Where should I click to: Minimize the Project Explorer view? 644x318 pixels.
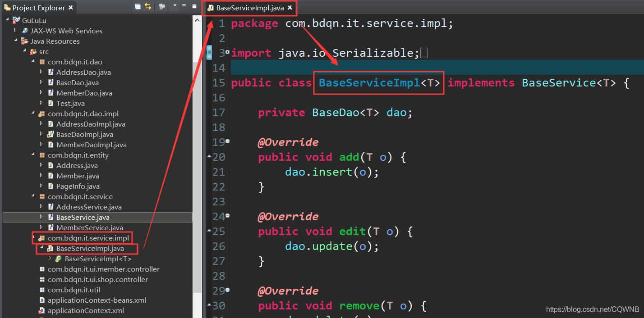[184, 6]
